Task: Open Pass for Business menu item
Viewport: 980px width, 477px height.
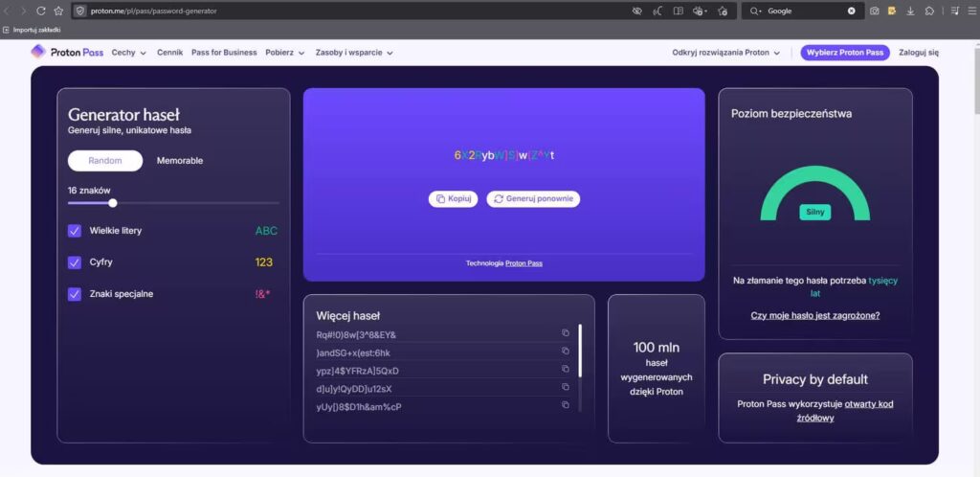Action: [x=224, y=53]
